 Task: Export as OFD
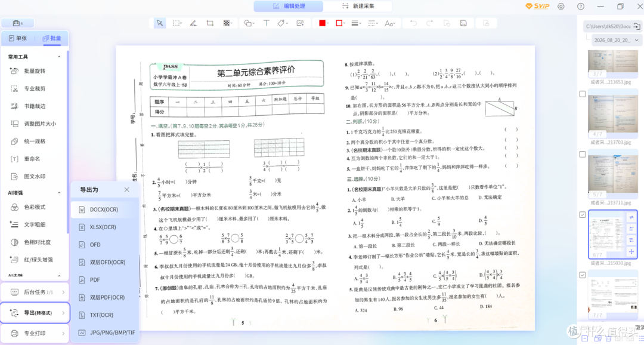pyautogui.click(x=104, y=244)
